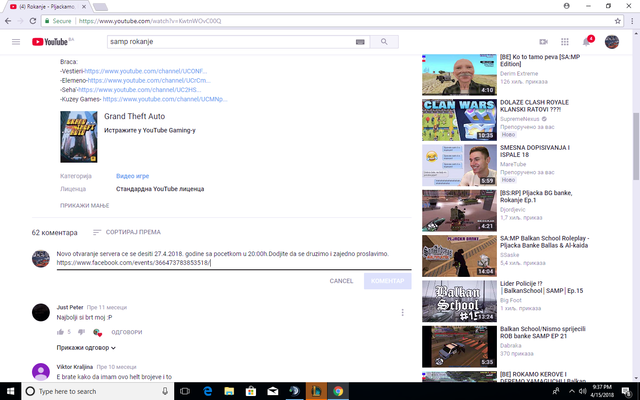Reply to Just Peter via ОДГОВОРИ

click(x=127, y=332)
